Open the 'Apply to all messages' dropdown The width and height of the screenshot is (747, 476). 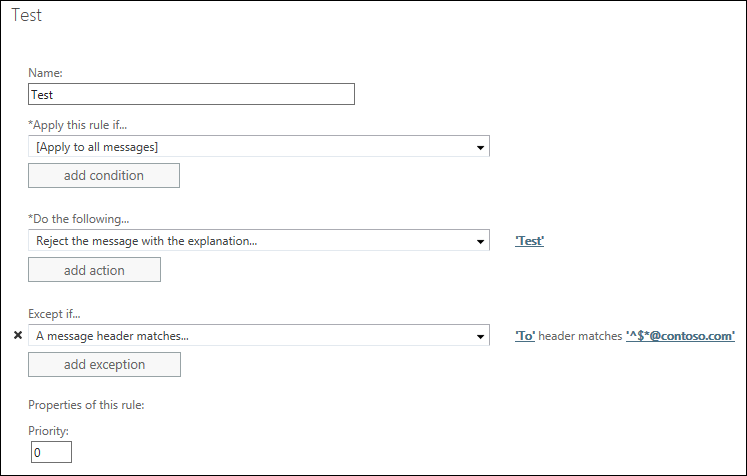[259, 147]
